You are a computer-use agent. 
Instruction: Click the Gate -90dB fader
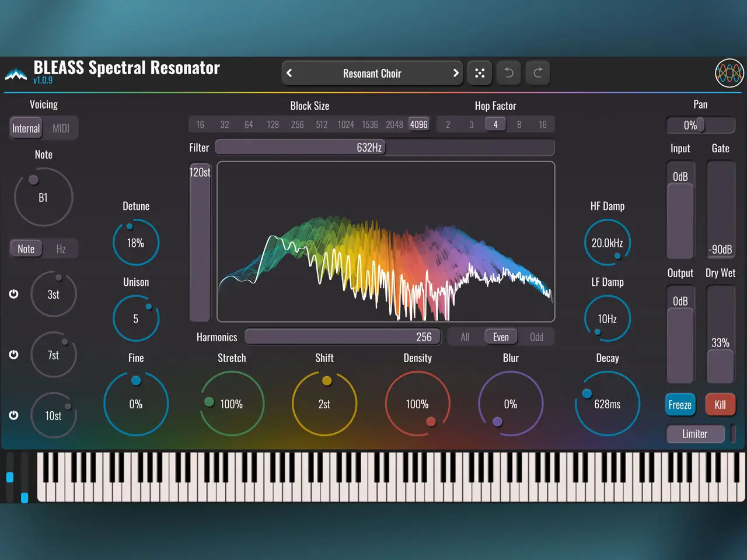pos(721,211)
